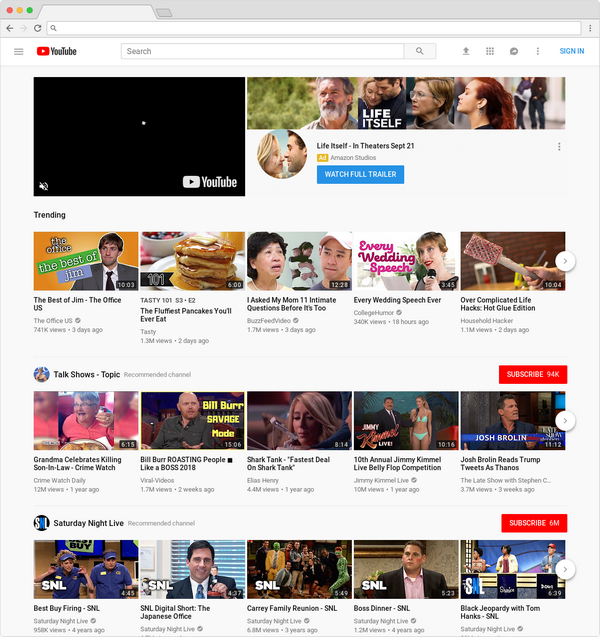Screen dimensions: 600x637
Task: Click SIGN IN
Action: pos(572,51)
